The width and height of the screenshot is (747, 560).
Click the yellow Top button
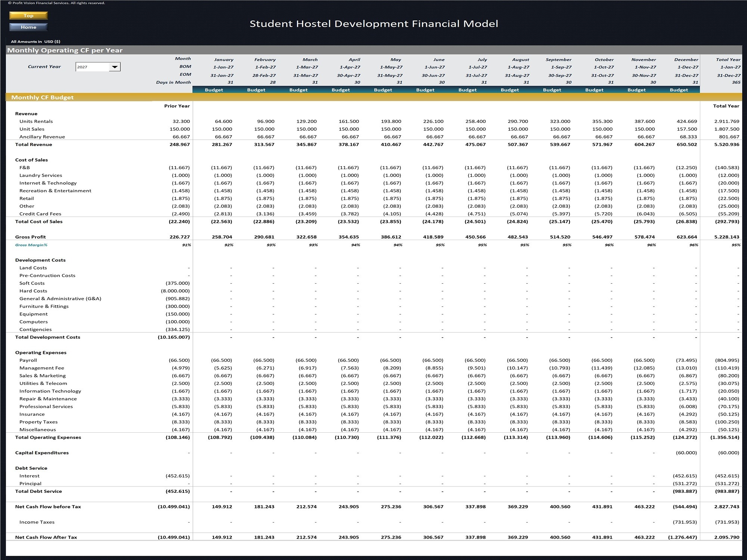click(x=28, y=15)
